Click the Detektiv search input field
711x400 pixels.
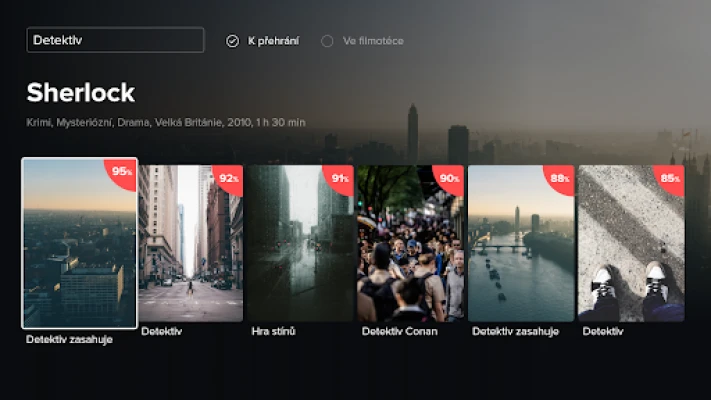tap(115, 40)
